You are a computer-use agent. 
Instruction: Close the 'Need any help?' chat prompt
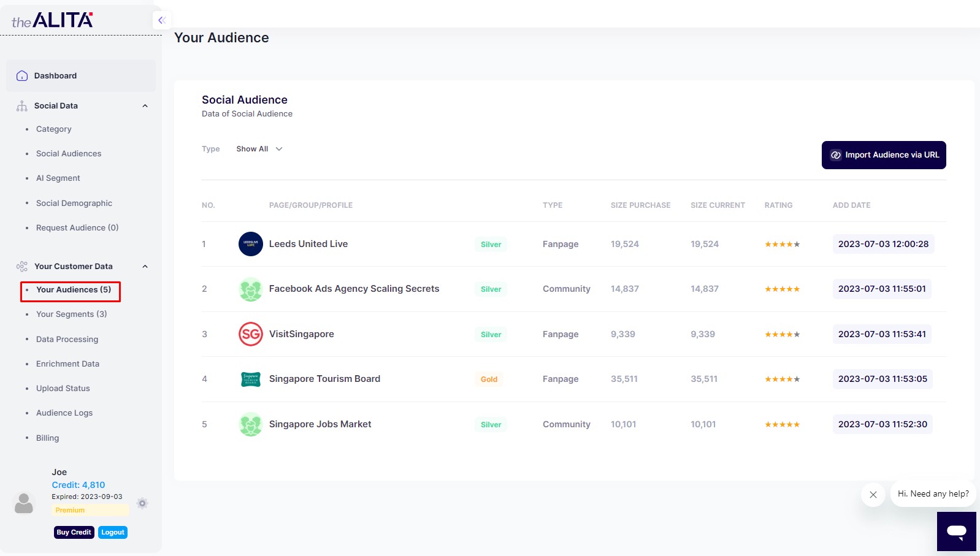(x=873, y=495)
